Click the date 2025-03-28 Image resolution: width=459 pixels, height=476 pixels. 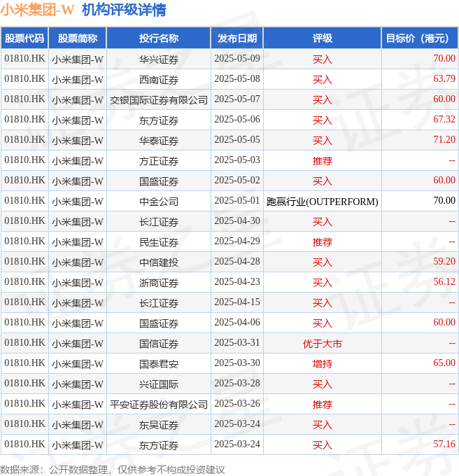coord(237,383)
